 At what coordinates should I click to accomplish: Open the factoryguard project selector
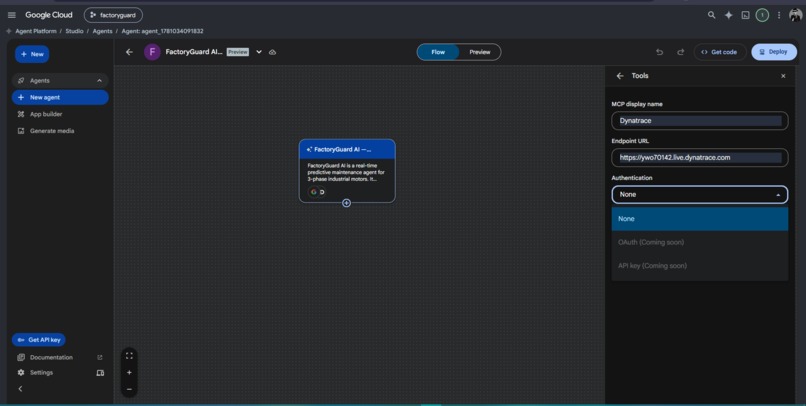(113, 15)
